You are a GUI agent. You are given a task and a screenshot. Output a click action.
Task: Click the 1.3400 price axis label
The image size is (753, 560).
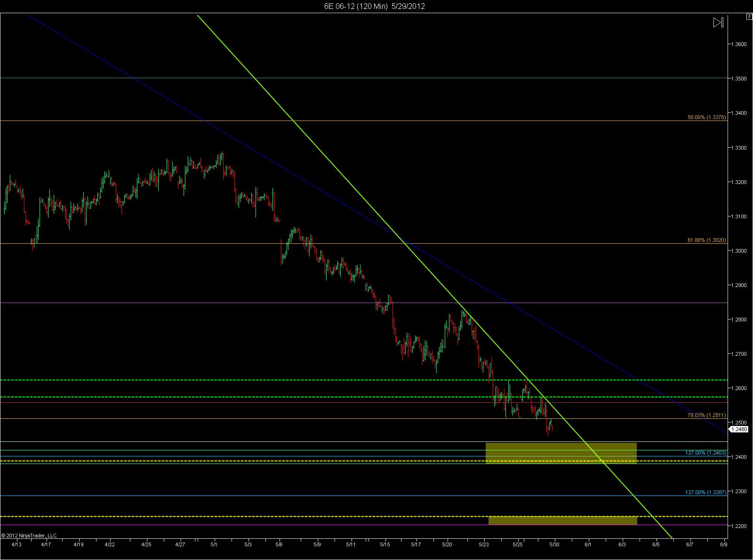738,113
